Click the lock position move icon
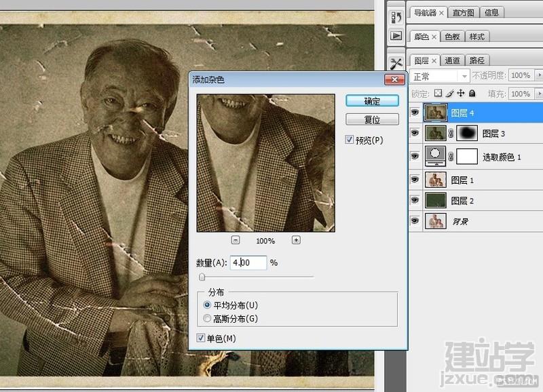The height and width of the screenshot is (392, 543). click(461, 93)
